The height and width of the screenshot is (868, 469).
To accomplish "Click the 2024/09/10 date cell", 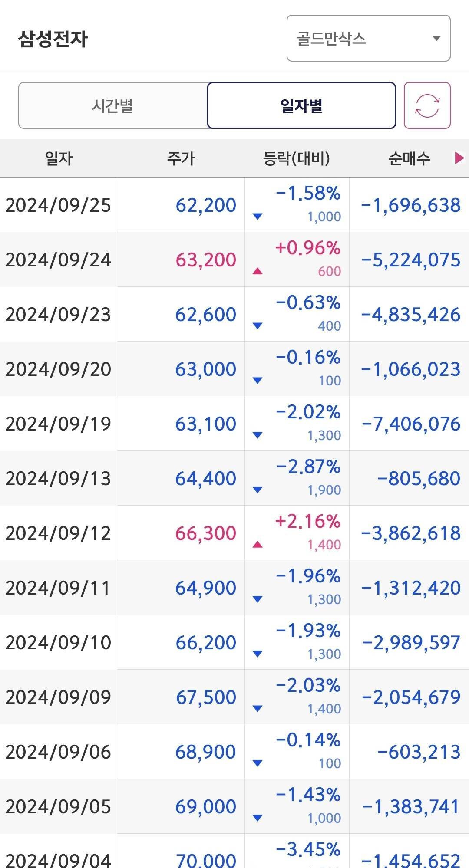I will click(58, 642).
